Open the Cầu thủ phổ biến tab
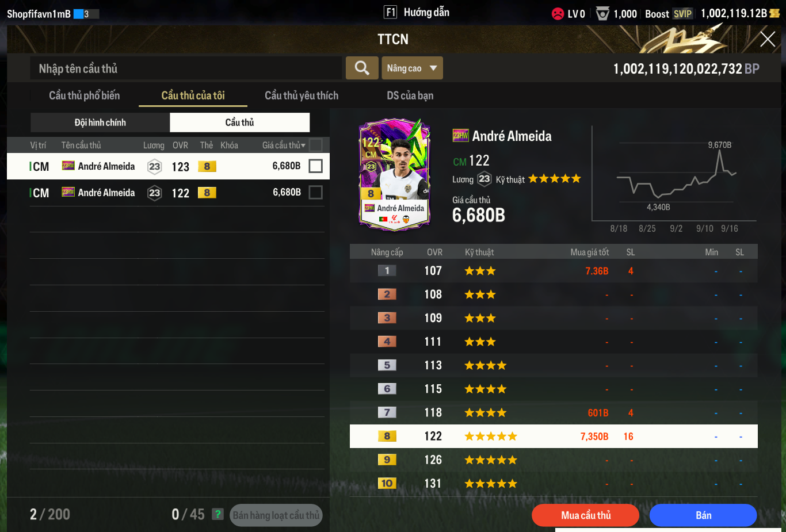The width and height of the screenshot is (786, 532). 85,95
